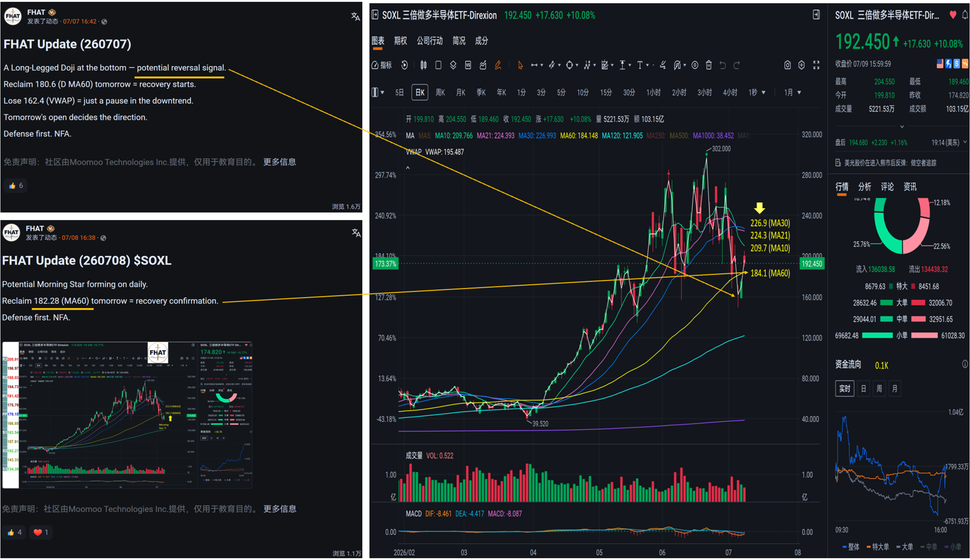Screen dimensions: 970x560
Task: Open the VS compare icon
Action: [468, 65]
